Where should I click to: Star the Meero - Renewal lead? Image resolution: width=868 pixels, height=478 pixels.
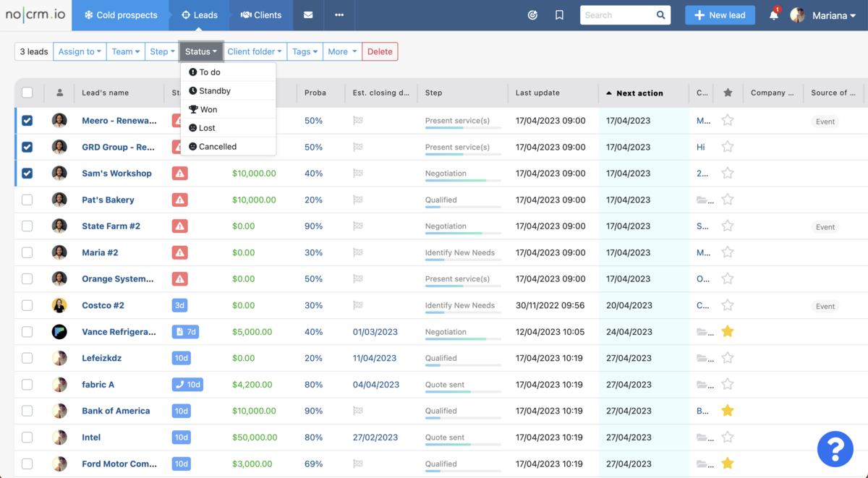728,121
